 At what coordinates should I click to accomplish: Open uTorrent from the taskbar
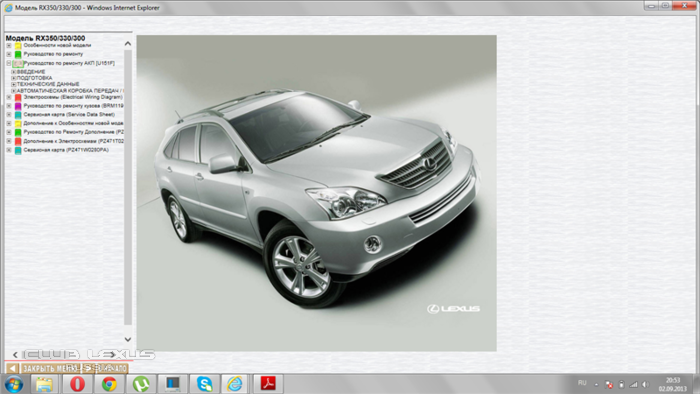141,384
